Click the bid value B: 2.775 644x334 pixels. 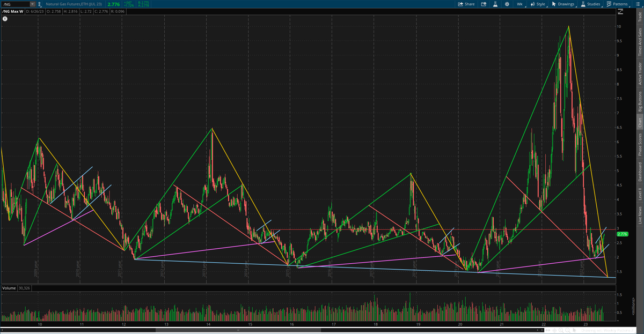click(143, 2)
